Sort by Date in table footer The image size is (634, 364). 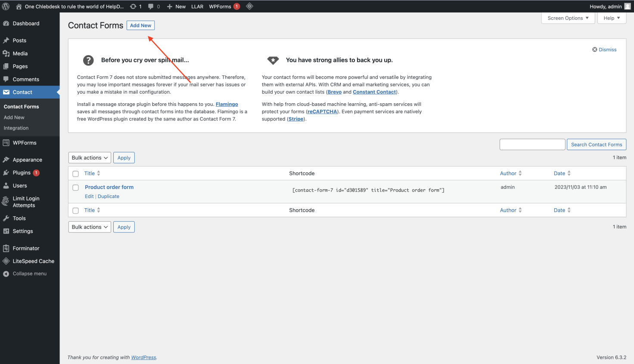pyautogui.click(x=562, y=210)
